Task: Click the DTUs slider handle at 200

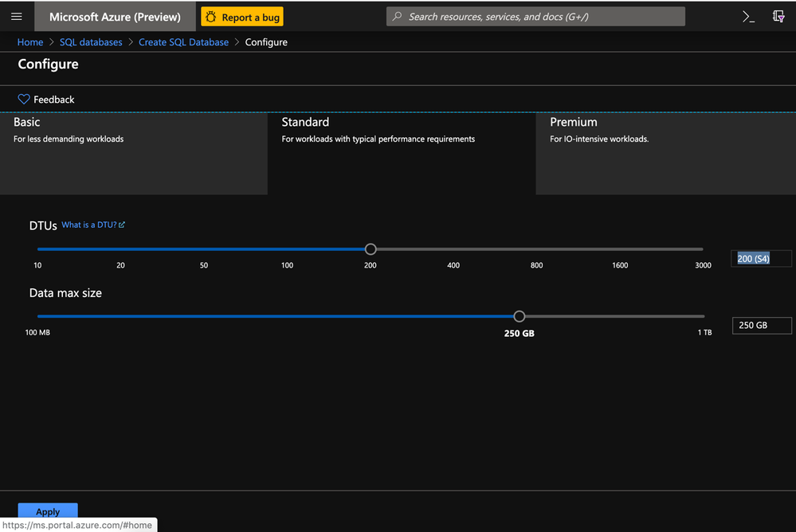Action: [x=371, y=248]
